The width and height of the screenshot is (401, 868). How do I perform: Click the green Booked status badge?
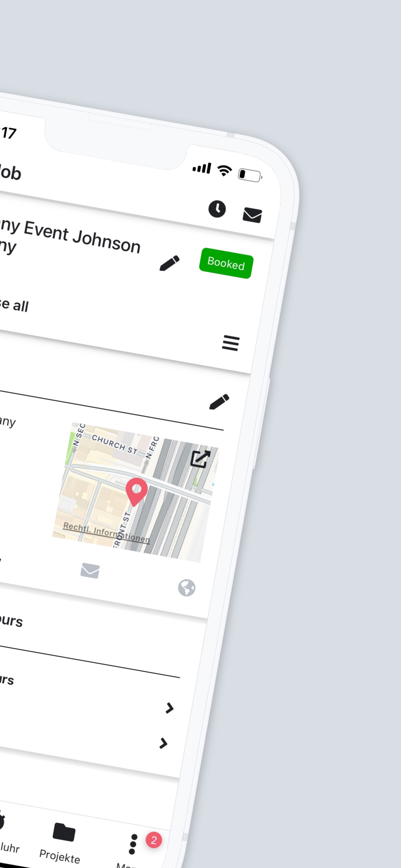pos(226,263)
